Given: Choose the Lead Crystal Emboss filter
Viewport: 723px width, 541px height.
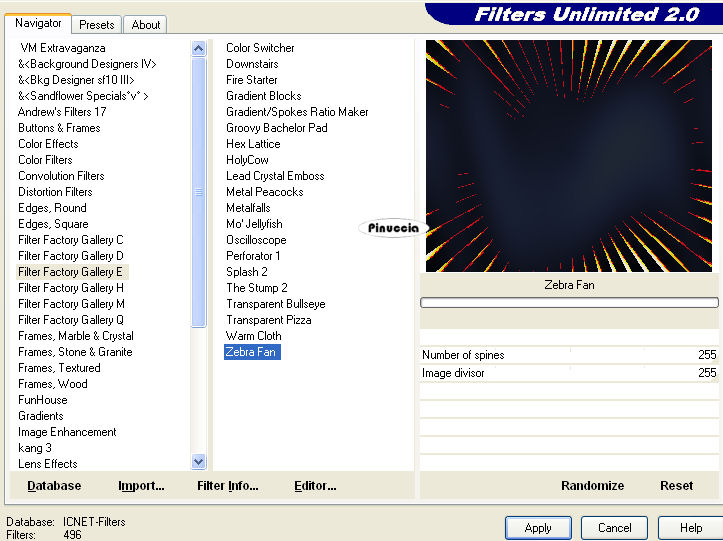Looking at the screenshot, I should [275, 176].
